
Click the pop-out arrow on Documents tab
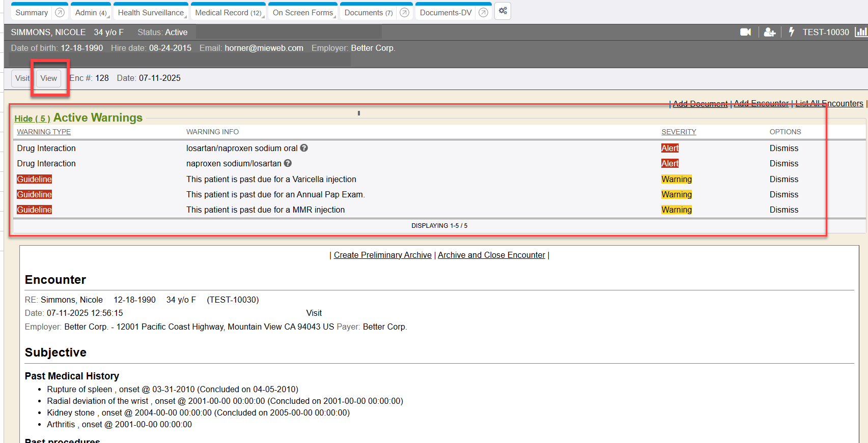(x=404, y=13)
